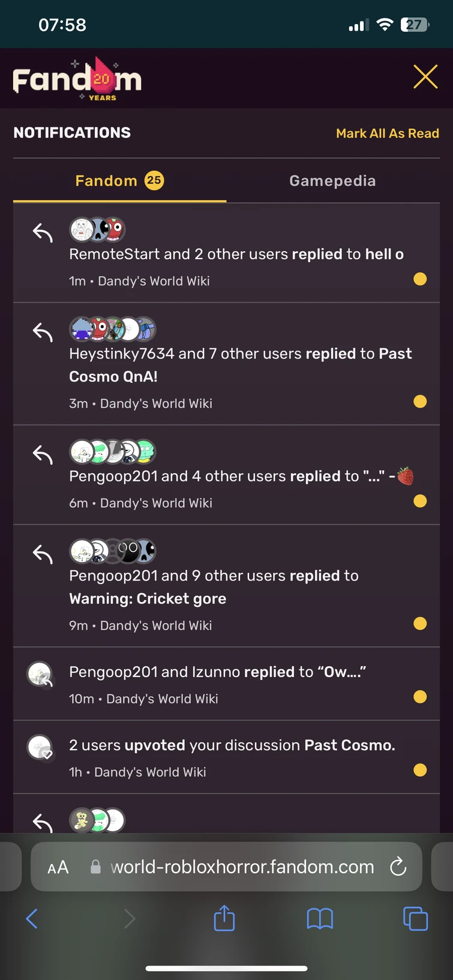Reload the page in Safari
This screenshot has height=980, width=453.
click(398, 867)
